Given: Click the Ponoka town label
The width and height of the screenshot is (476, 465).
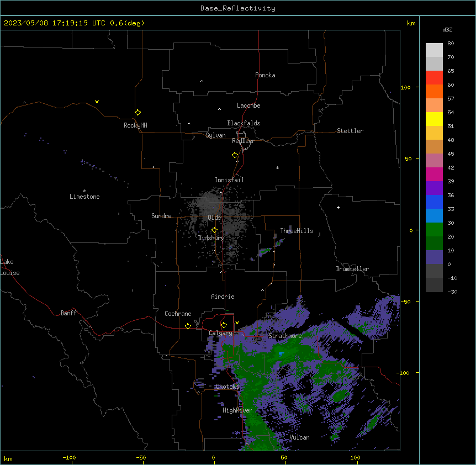Looking at the screenshot, I should tap(265, 75).
